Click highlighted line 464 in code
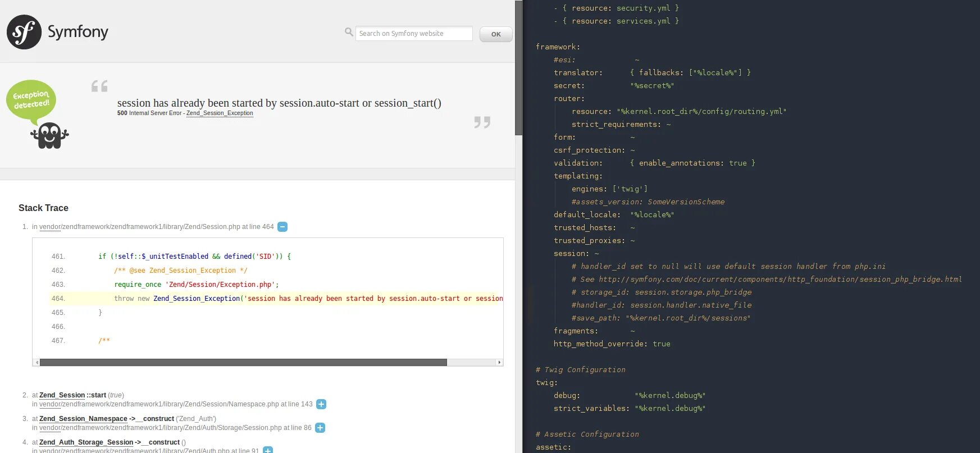This screenshot has width=980, height=453. [x=276, y=299]
